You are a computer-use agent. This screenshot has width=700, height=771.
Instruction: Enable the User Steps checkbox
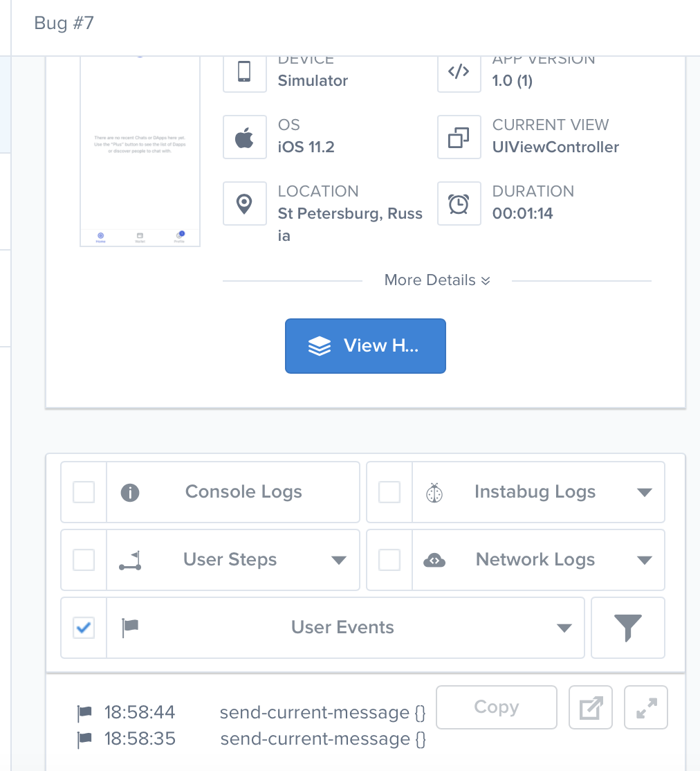pos(84,560)
